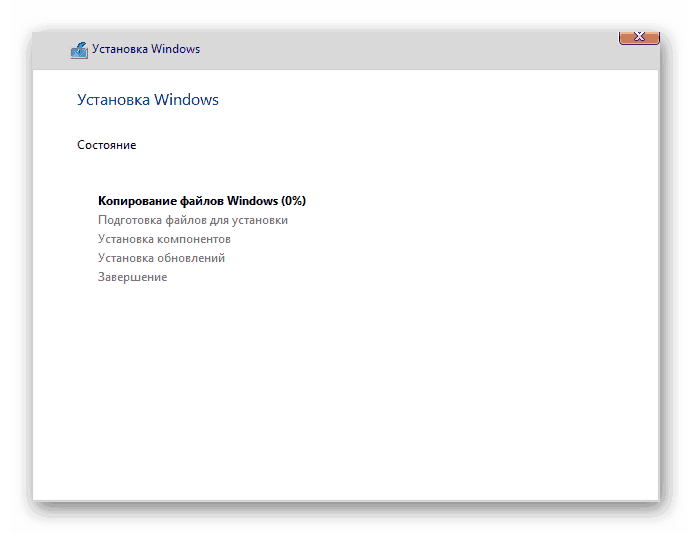The height and width of the screenshot is (534, 692).
Task: Select the Установка обновлений step
Action: [162, 258]
